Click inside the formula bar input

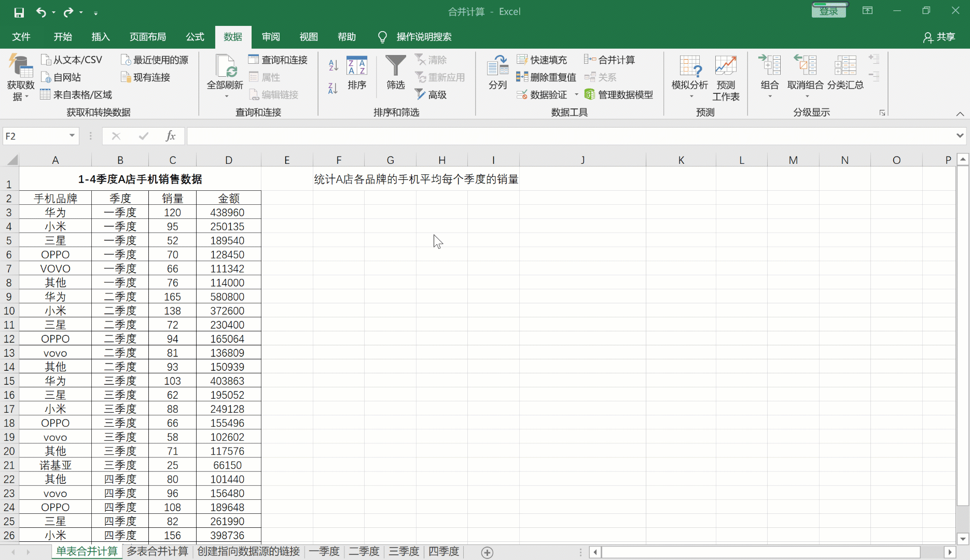tap(571, 136)
